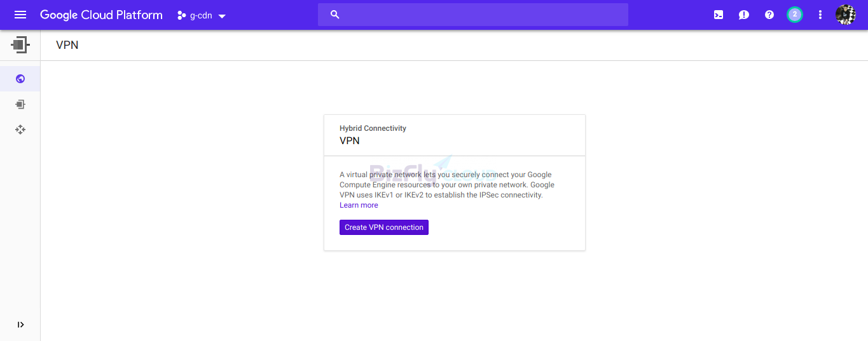Expand the g-cdn project selector dropdown
This screenshot has height=341, width=868.
coord(202,15)
